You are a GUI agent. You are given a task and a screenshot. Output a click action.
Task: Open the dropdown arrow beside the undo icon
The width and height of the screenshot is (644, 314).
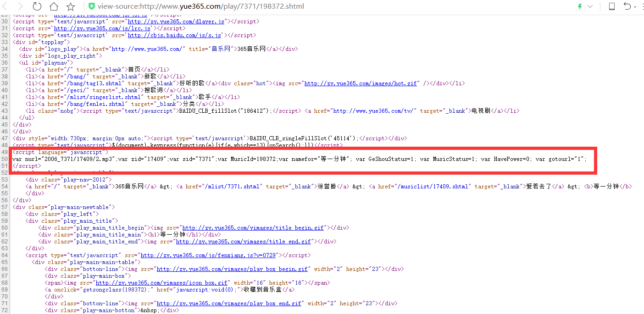pos(635,7)
